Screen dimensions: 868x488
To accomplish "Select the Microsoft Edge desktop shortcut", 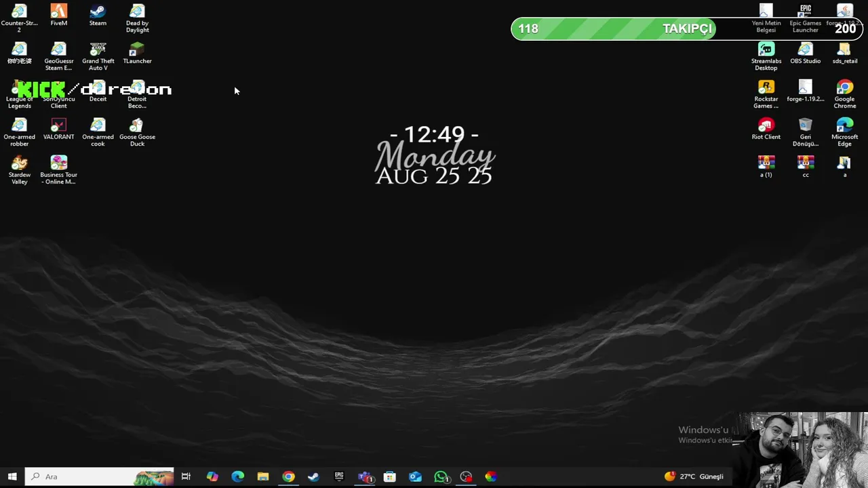I will (845, 132).
